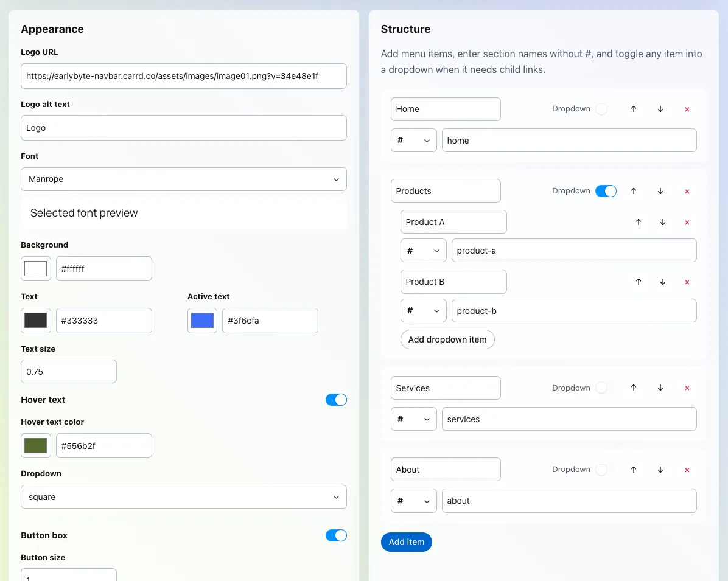Move Services item up
The height and width of the screenshot is (581, 728).
coord(633,388)
